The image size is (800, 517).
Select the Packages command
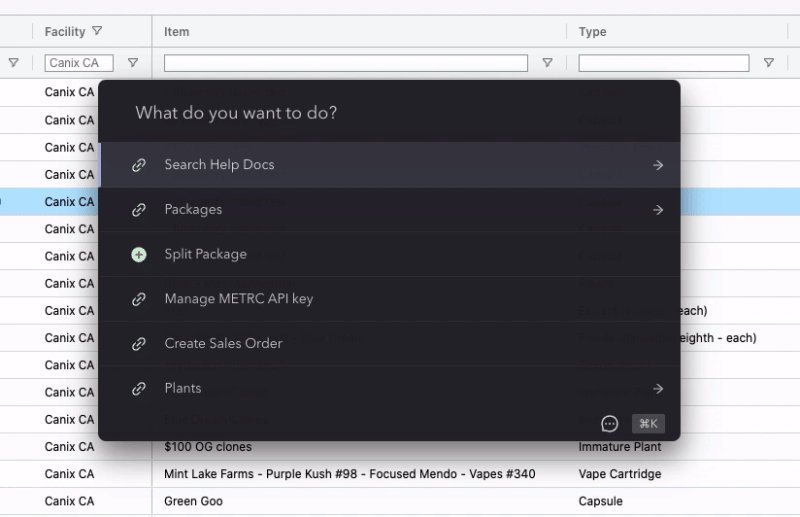[389, 210]
